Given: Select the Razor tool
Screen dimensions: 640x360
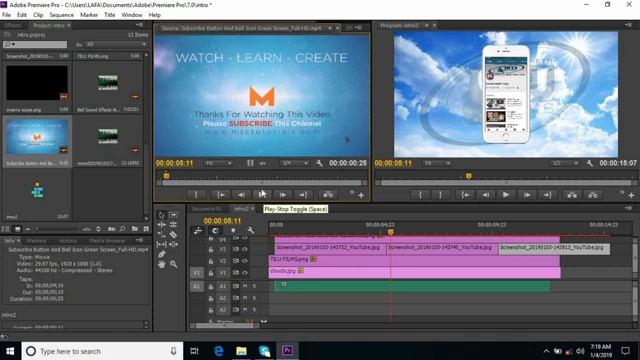Looking at the screenshot, I should tap(173, 234).
